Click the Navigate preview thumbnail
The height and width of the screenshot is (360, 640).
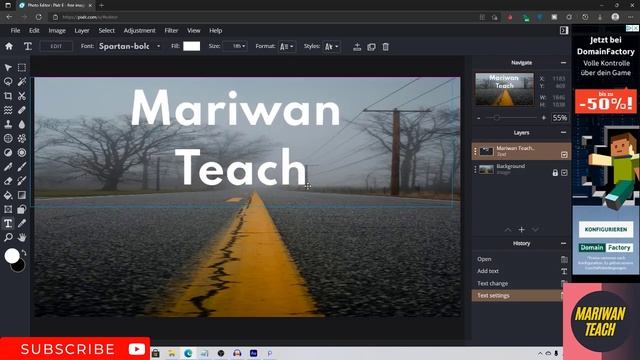(x=504, y=89)
